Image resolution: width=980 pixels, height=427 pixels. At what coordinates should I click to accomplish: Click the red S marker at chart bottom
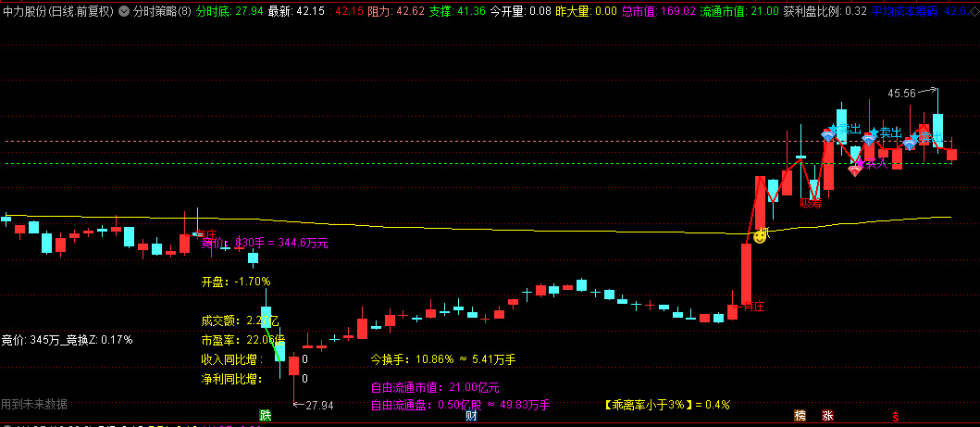click(x=896, y=416)
